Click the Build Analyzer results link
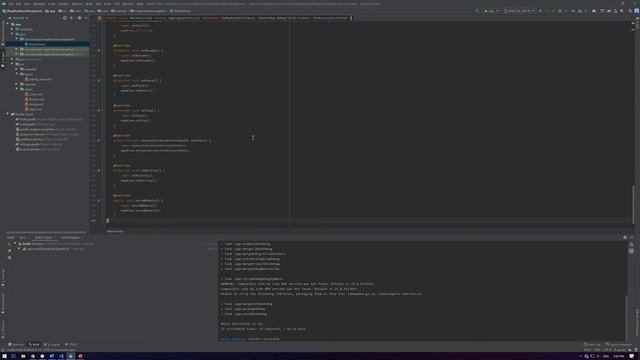This screenshot has height=360, width=640. pyautogui.click(x=233, y=339)
